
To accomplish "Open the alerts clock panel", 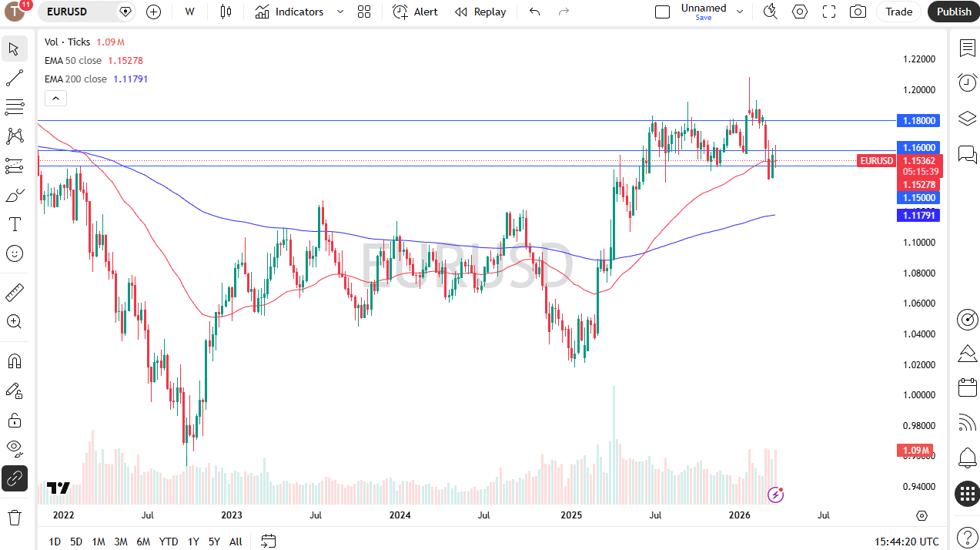I will click(967, 82).
